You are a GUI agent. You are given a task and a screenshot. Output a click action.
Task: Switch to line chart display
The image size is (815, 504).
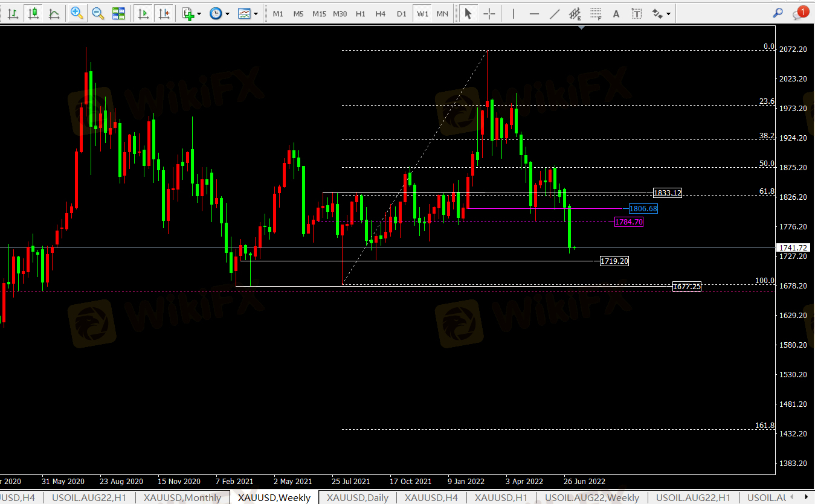[x=54, y=13]
